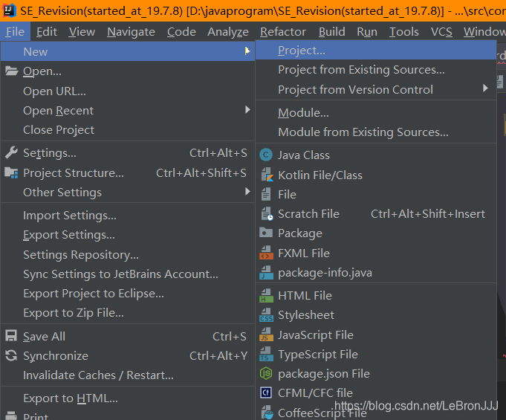Open the Build menu
This screenshot has width=506, height=420.
coord(331,32)
